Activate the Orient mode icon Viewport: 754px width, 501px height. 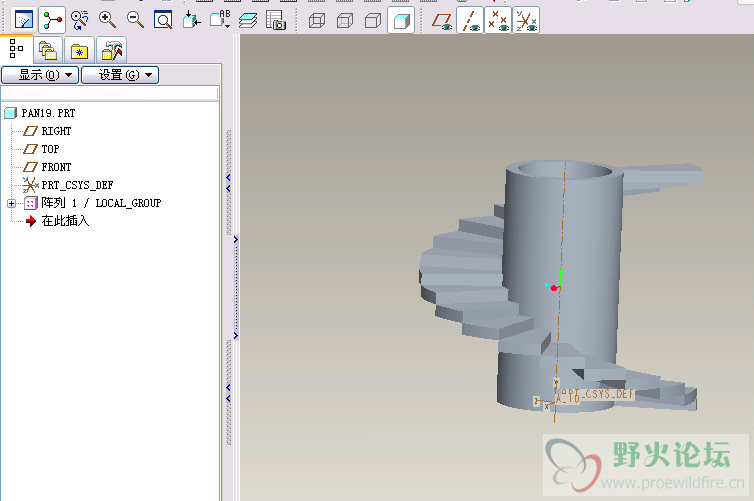[x=80, y=20]
